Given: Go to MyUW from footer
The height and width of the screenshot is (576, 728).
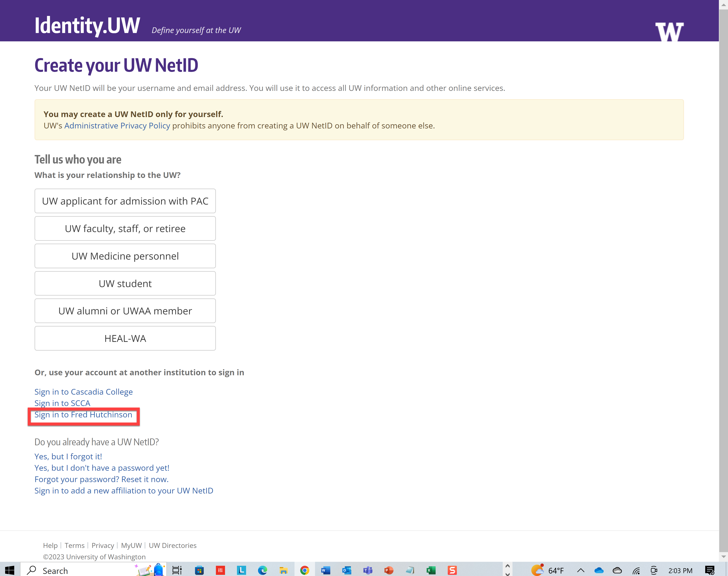Looking at the screenshot, I should click(x=131, y=546).
